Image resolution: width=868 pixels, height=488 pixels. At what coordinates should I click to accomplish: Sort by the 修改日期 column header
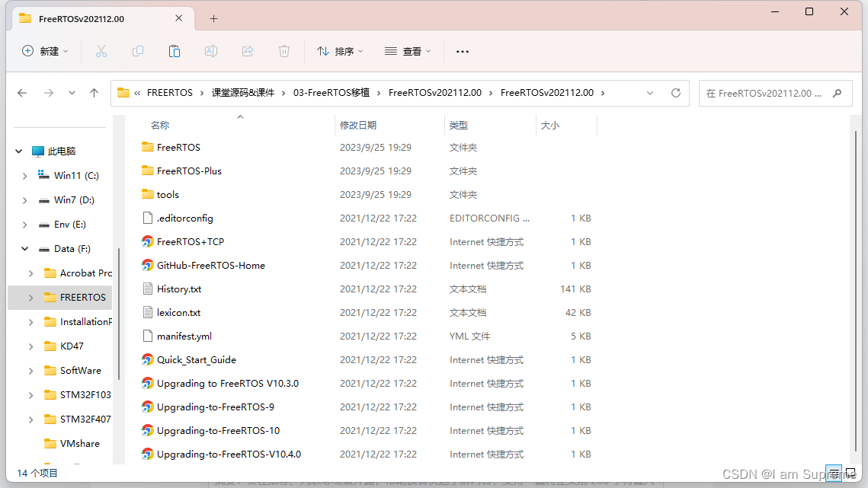pos(358,126)
